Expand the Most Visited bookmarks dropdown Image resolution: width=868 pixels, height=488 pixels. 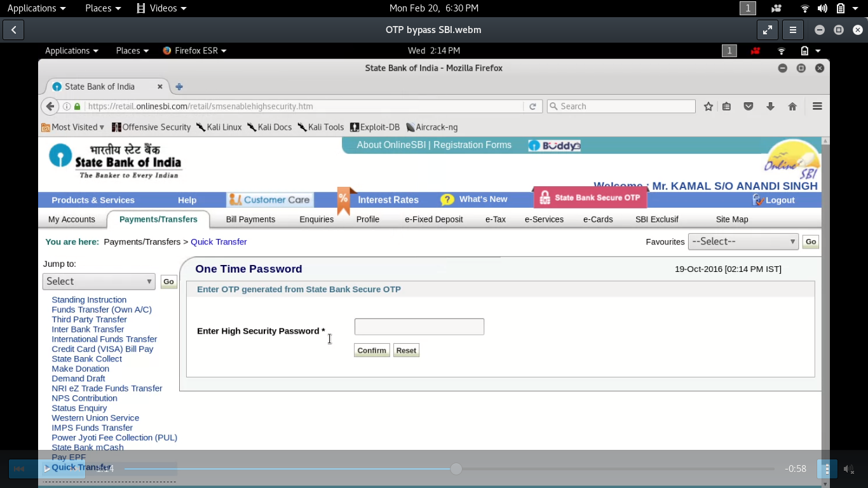pyautogui.click(x=73, y=127)
